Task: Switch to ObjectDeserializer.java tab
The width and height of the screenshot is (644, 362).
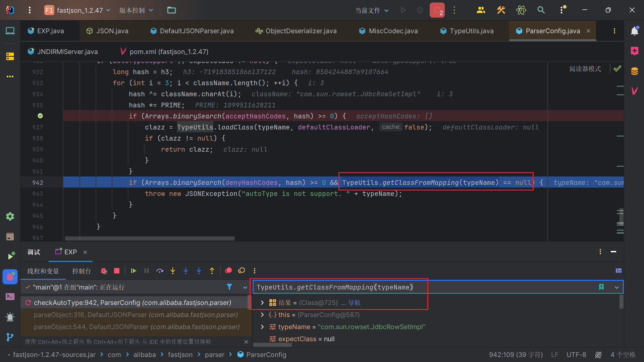Action: click(x=296, y=31)
